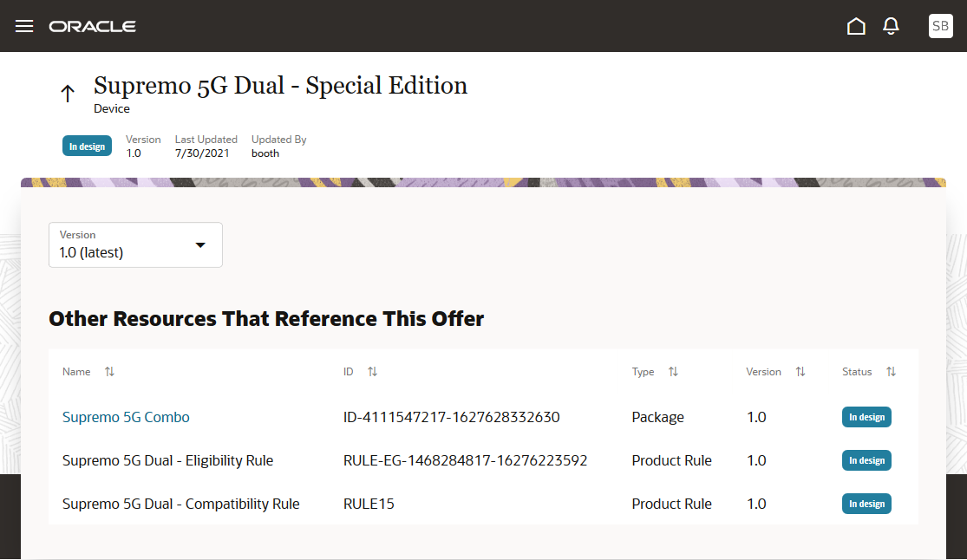The image size is (967, 560).
Task: Sort the table by ID column
Action: point(372,372)
